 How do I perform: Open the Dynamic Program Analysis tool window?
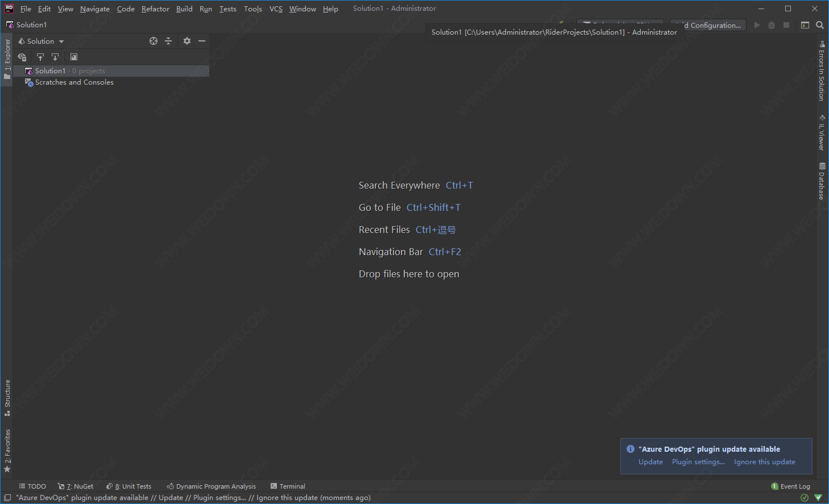(x=211, y=486)
